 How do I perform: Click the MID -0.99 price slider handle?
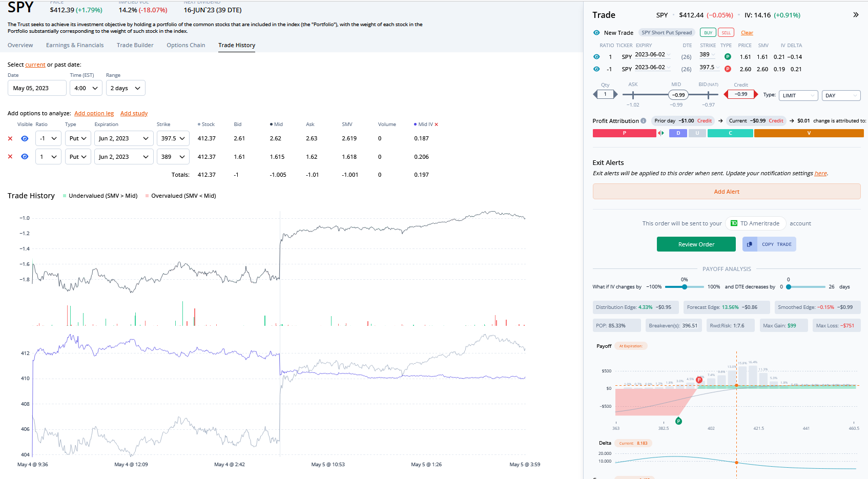(x=678, y=95)
